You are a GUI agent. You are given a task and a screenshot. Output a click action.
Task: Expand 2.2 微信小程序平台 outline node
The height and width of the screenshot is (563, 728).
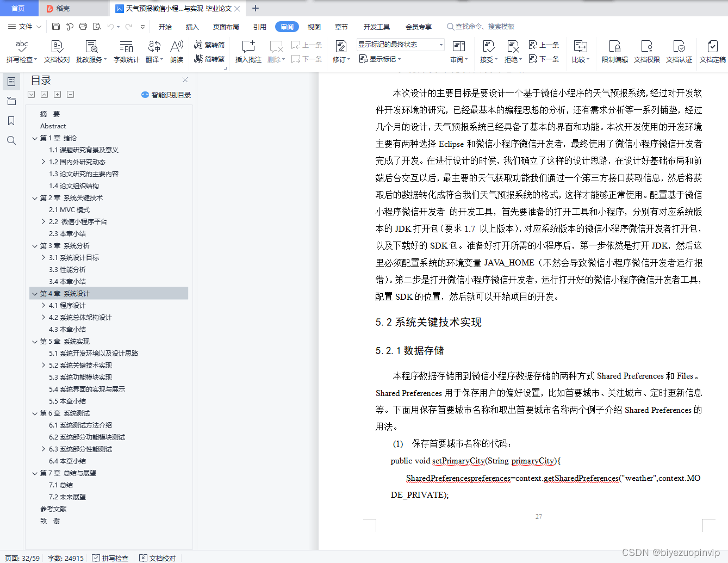43,222
